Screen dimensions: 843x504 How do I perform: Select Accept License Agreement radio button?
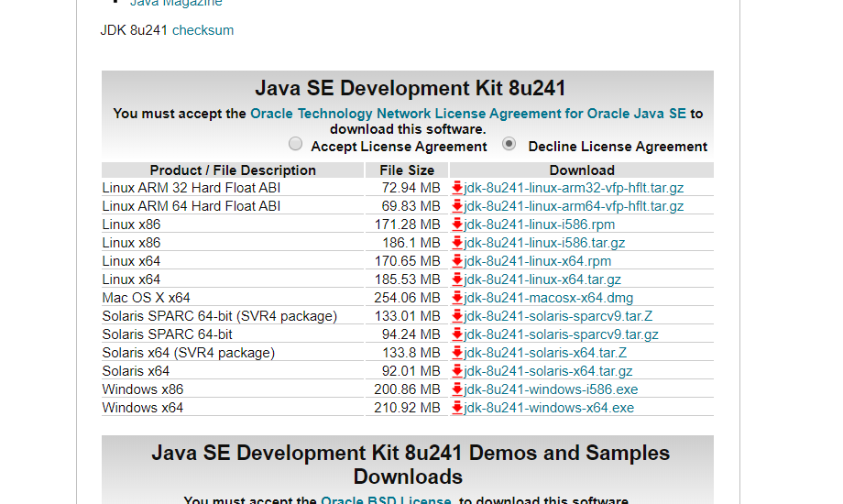pyautogui.click(x=295, y=144)
